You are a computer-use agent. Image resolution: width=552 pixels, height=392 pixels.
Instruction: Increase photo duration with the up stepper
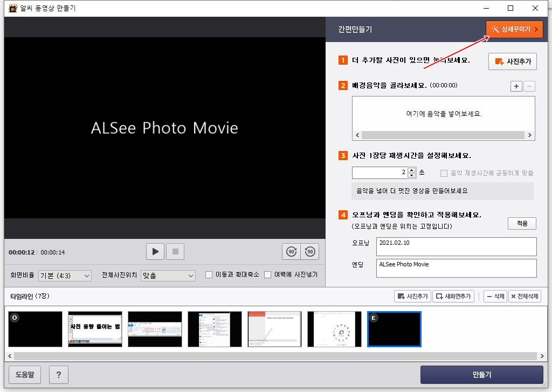point(411,170)
